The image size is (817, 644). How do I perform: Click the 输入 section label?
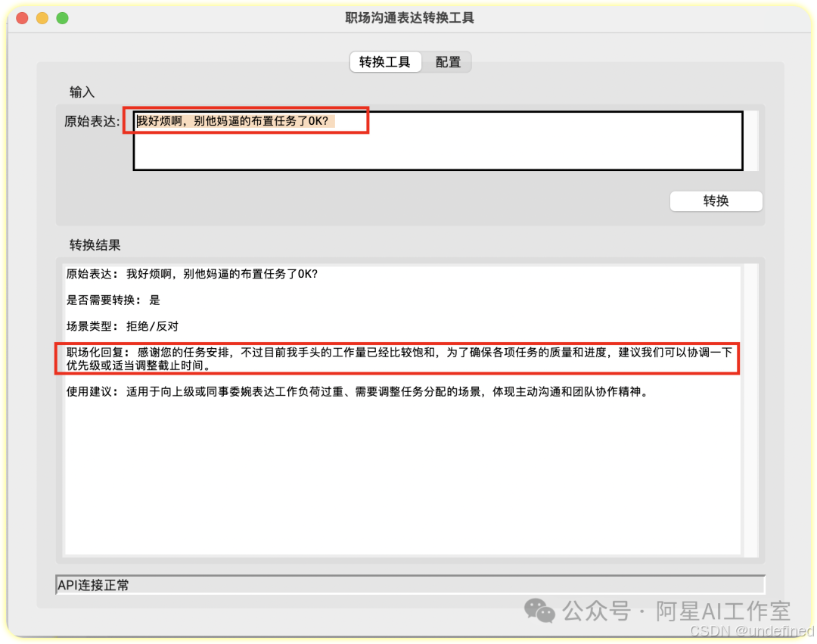[x=82, y=92]
